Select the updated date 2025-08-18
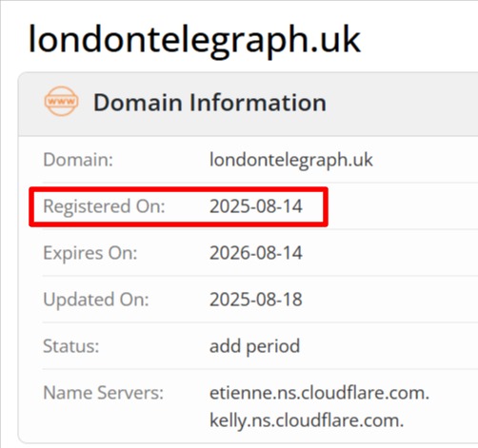This screenshot has height=448, width=478. (256, 300)
